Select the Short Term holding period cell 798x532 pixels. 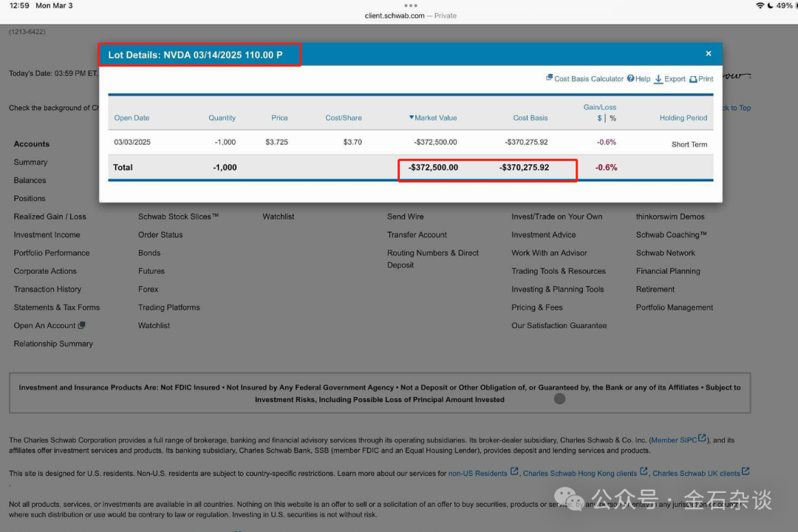689,144
